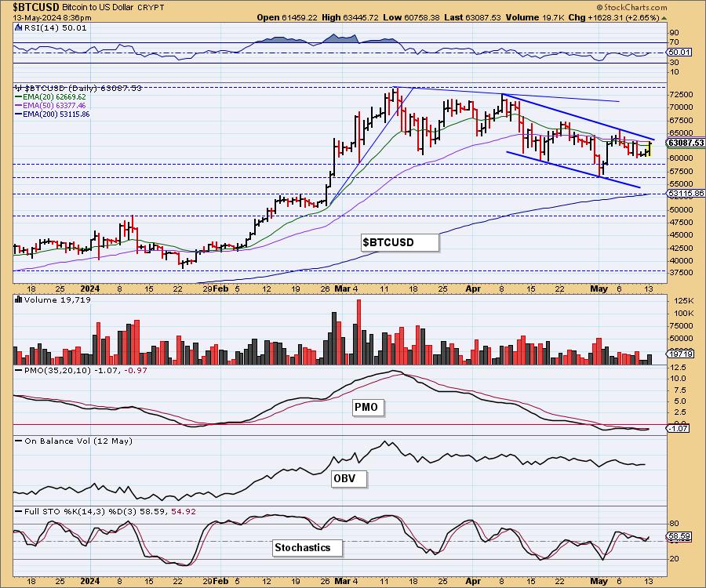The image size is (706, 588).
Task: Click the OBV annotation box
Action: coord(349,478)
